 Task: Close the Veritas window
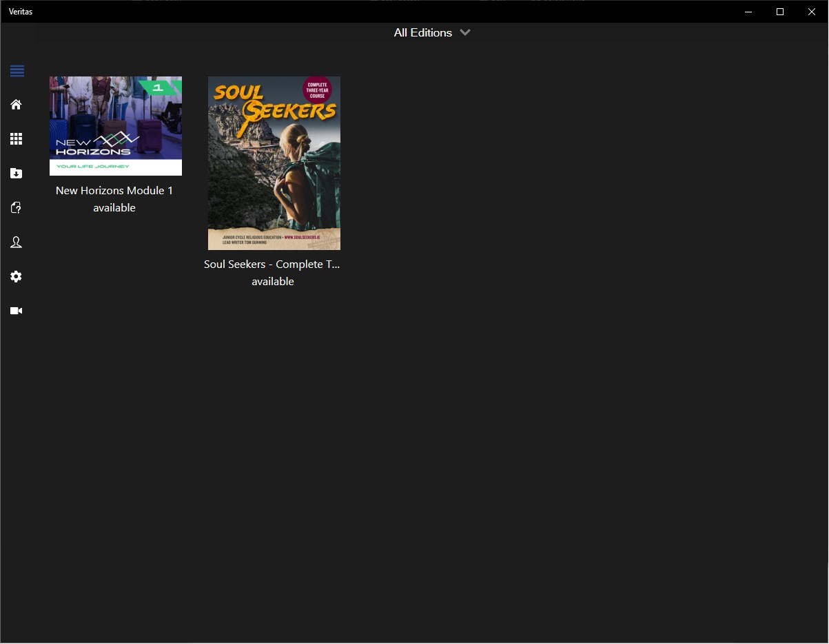(812, 12)
